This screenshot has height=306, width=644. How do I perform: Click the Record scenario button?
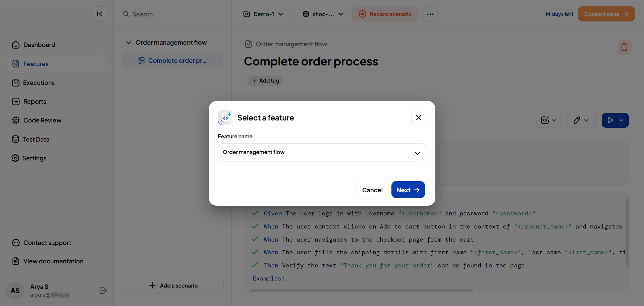coord(385,14)
